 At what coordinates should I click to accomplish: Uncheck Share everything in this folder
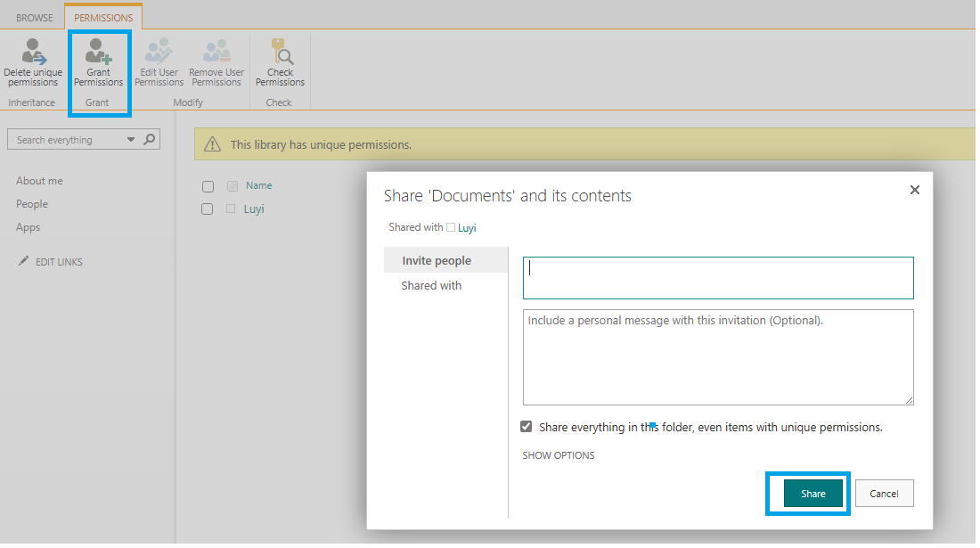click(x=527, y=427)
